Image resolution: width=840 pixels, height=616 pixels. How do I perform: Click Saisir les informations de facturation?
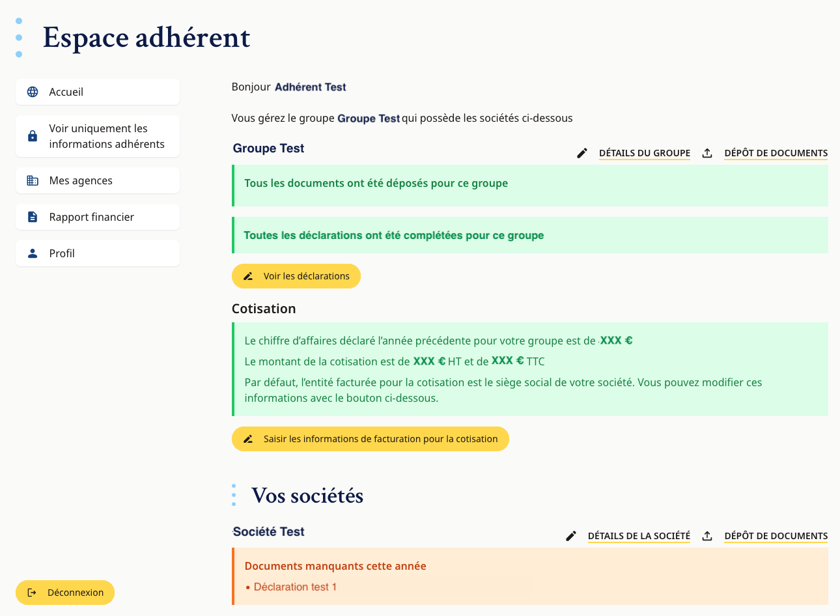pos(370,438)
